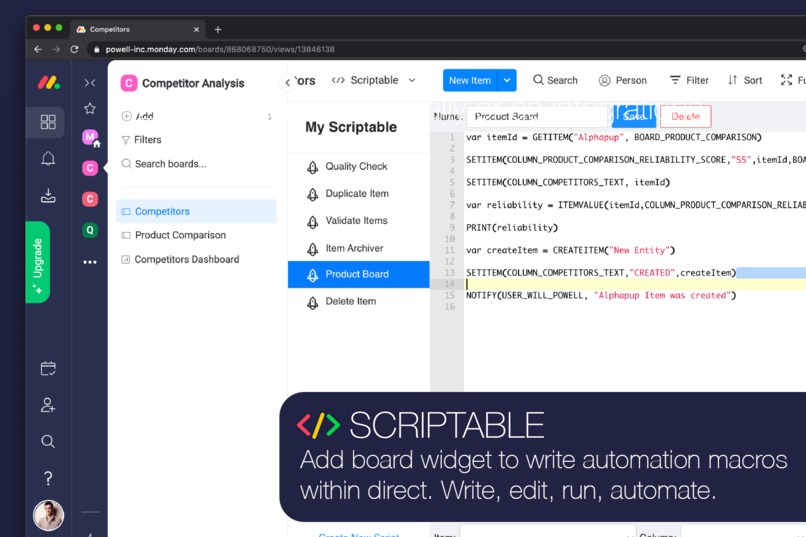The width and height of the screenshot is (806, 537).
Task: Open Filters in workspace panel
Action: 141,140
